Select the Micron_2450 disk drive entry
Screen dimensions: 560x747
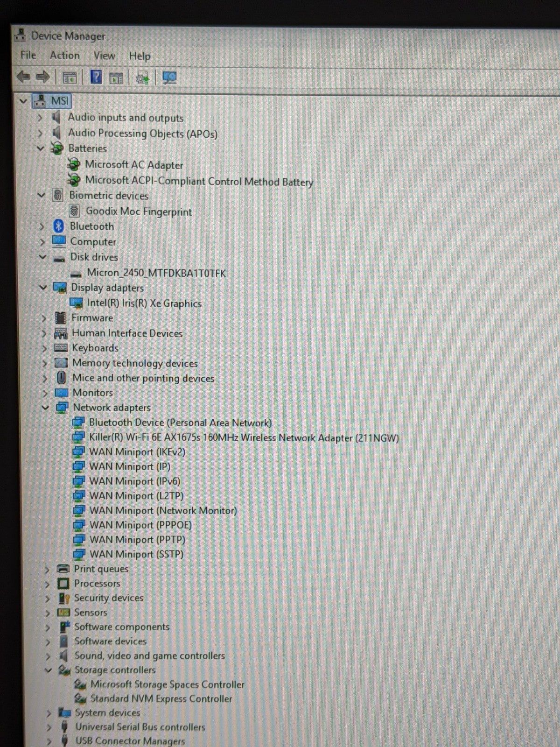[156, 273]
